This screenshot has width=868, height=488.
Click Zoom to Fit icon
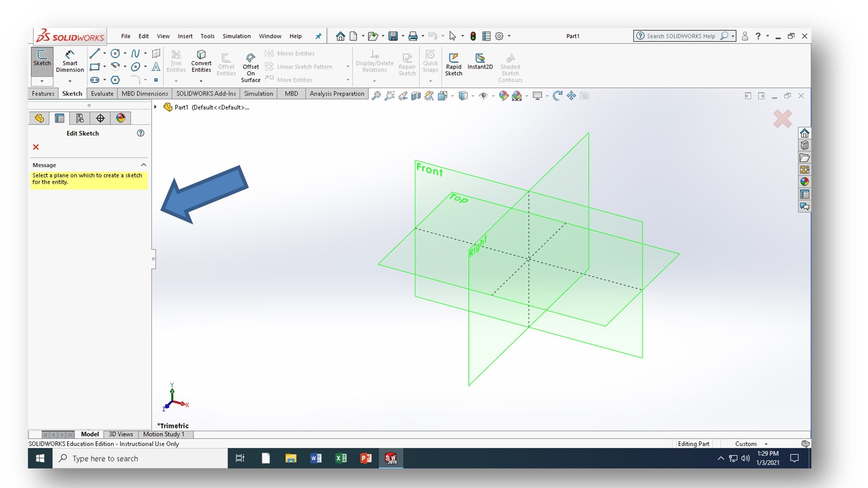[376, 96]
